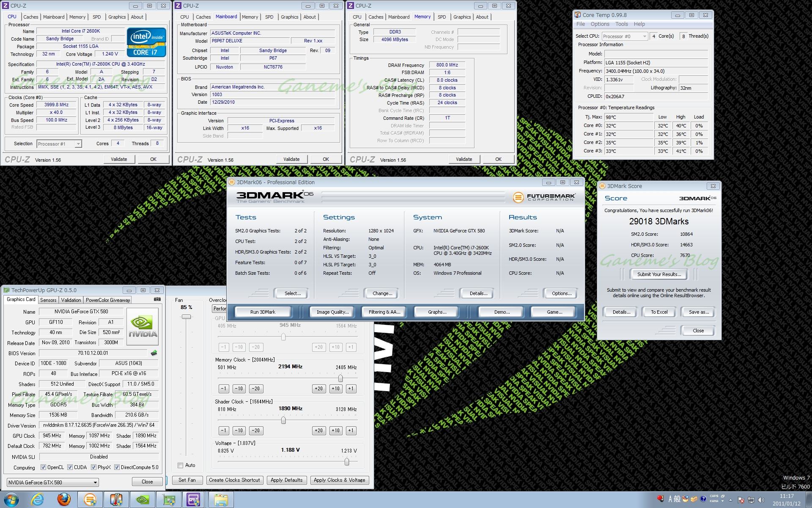Toggle the OpenCL checkbox

pos(43,467)
